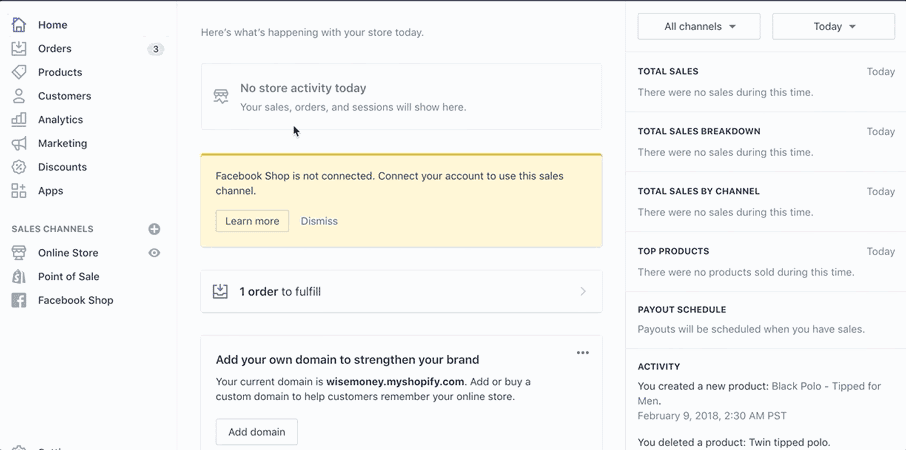Click the Customers person icon
This screenshot has height=450, width=906.
(19, 96)
